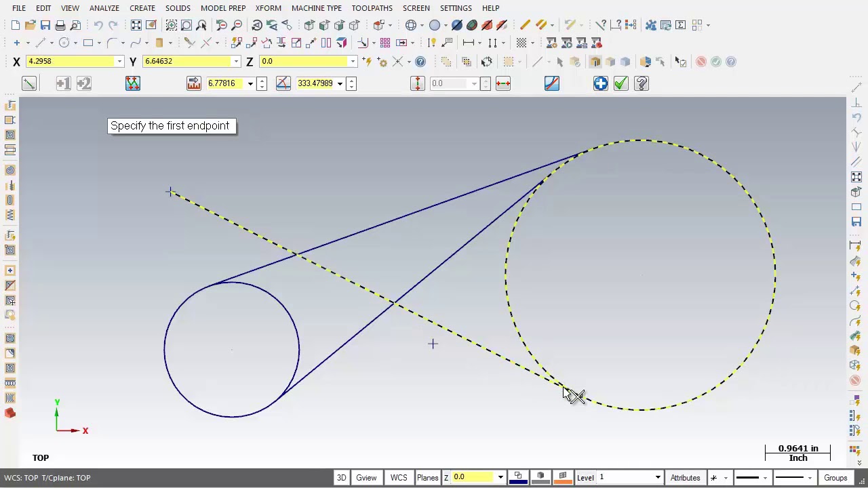Image resolution: width=868 pixels, height=488 pixels.
Task: Click the Gview button
Action: [x=366, y=478]
